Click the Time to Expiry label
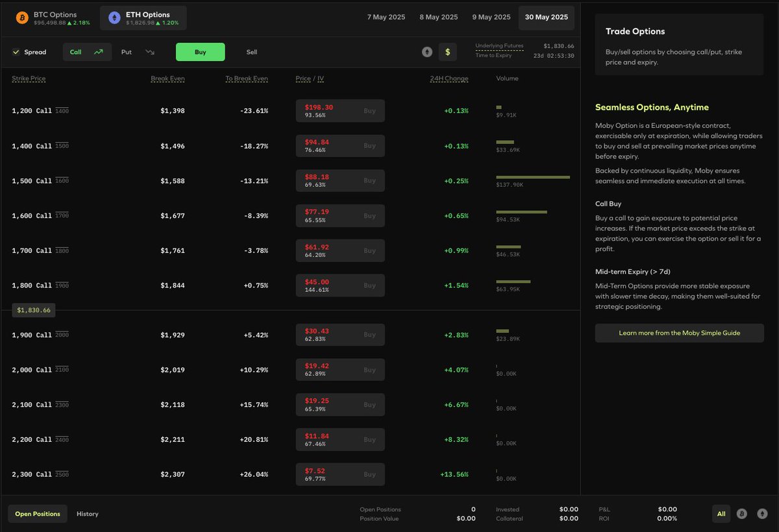779x532 pixels. tap(493, 56)
